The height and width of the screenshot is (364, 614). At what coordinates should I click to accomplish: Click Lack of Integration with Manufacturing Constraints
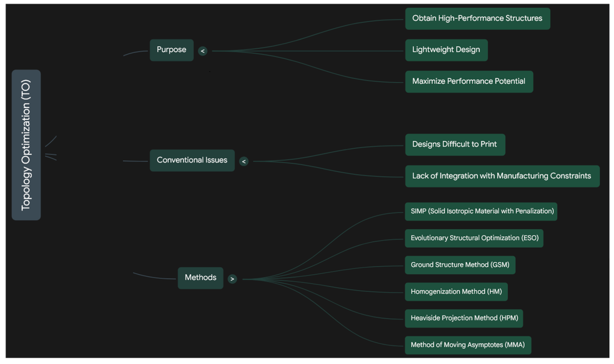click(502, 176)
